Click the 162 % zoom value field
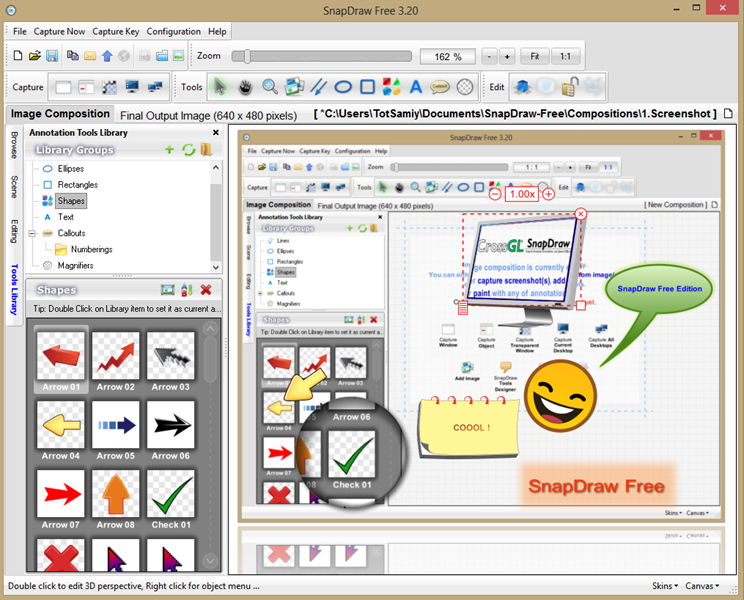 pos(447,56)
